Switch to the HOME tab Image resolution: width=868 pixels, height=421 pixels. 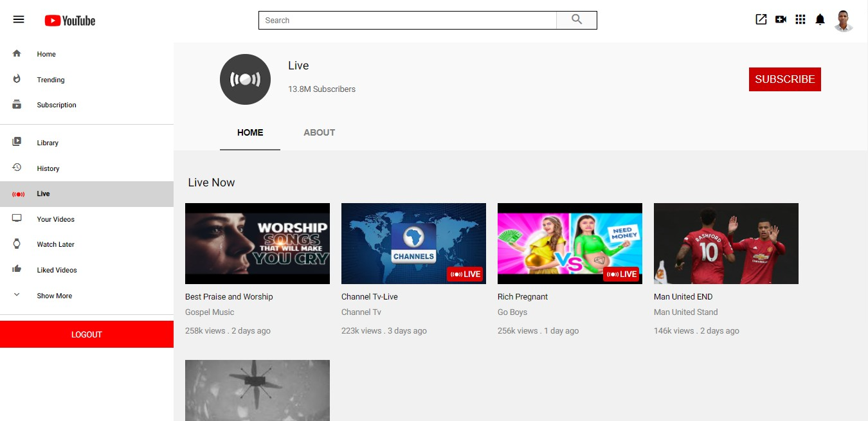pos(250,132)
